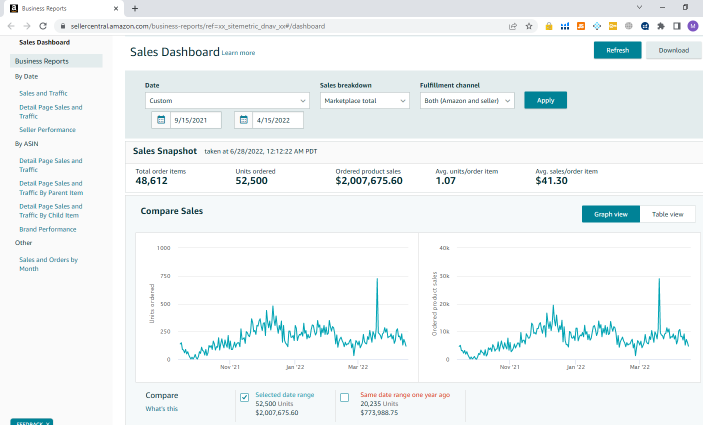
Task: Open Brand Performance report
Action: pyautogui.click(x=48, y=229)
